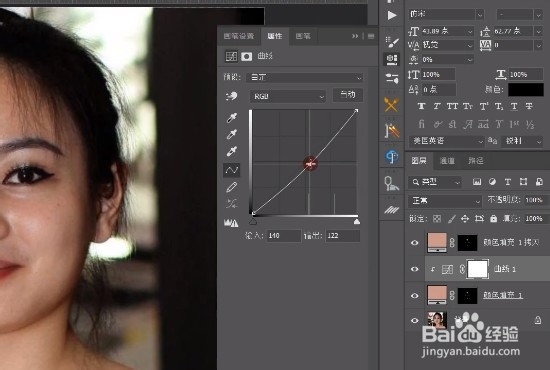The image size is (550, 370).
Task: Open the crossed brush tools icon in strip
Action: pyautogui.click(x=391, y=105)
